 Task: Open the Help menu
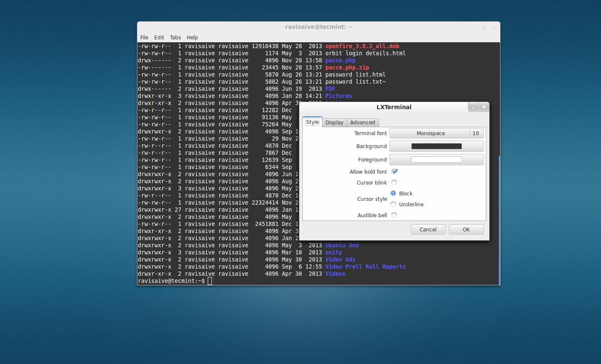click(x=192, y=37)
